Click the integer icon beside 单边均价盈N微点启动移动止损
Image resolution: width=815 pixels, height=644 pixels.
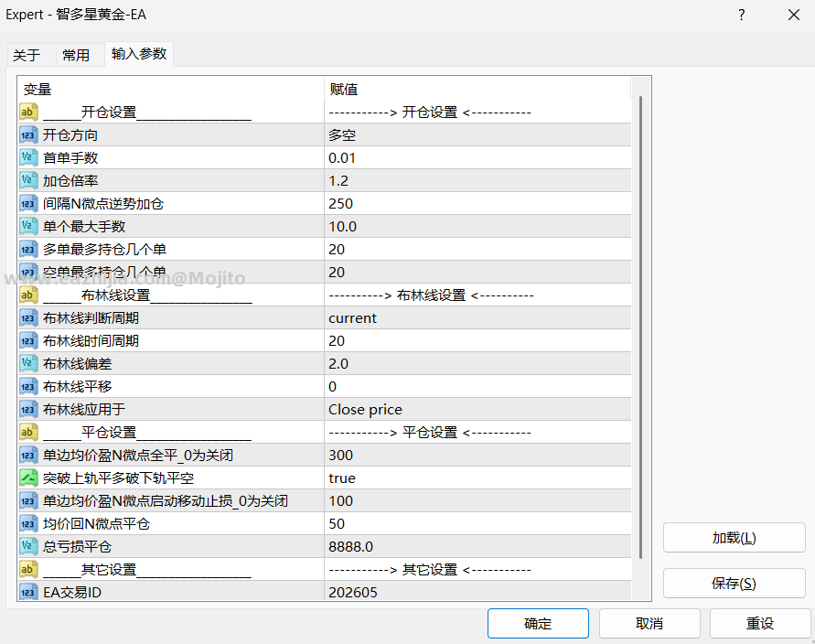pos(28,501)
